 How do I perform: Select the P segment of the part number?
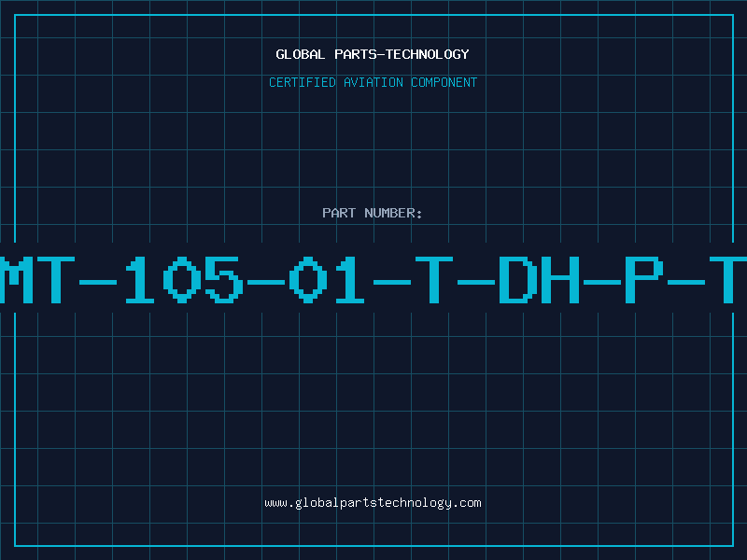(x=644, y=280)
